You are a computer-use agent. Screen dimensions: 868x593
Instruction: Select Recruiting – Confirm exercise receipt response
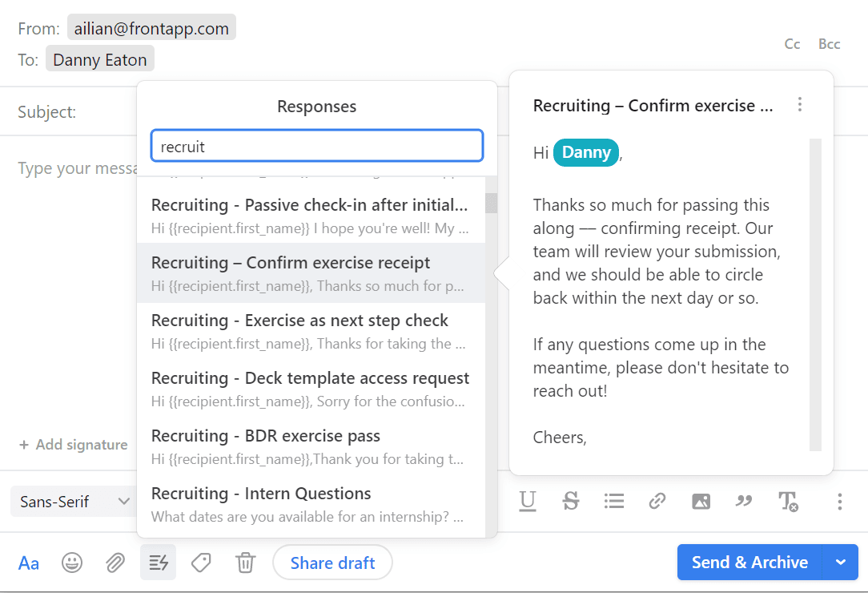pyautogui.click(x=311, y=274)
